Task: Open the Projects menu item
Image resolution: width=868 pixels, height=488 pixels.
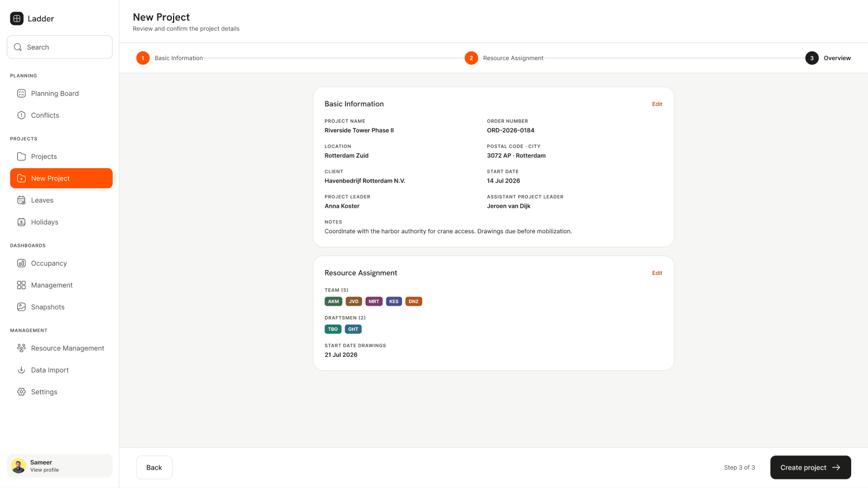Action: 61,156
